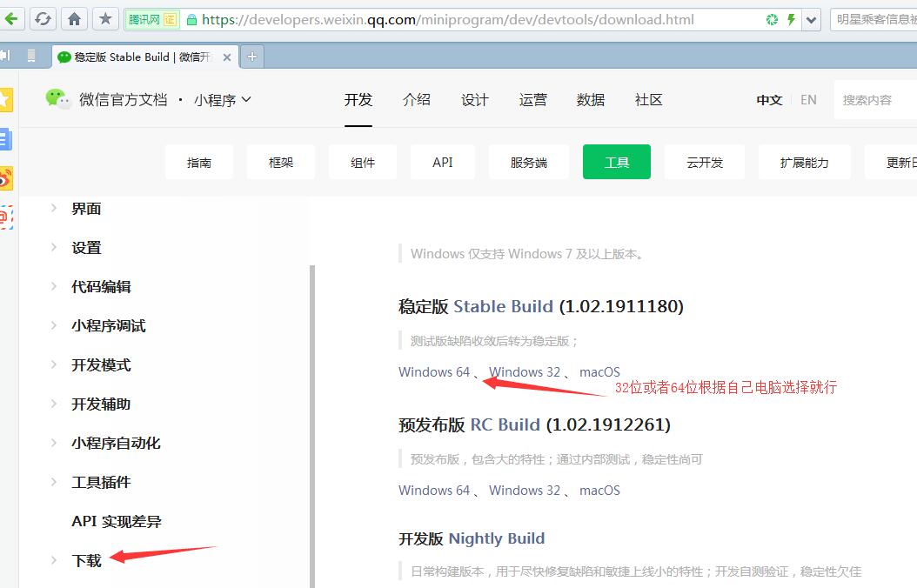Open a new tab with the plus button

click(252, 57)
